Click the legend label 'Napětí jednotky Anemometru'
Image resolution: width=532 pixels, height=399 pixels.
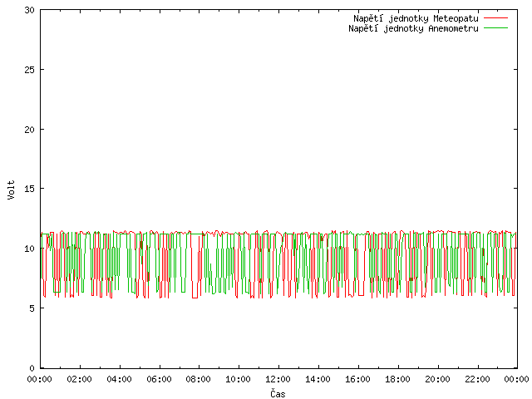[x=413, y=28]
